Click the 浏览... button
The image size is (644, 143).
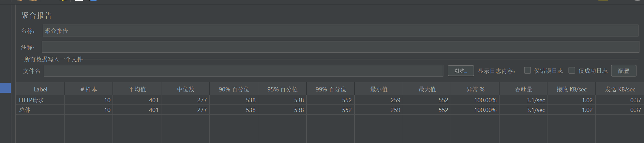(x=460, y=71)
